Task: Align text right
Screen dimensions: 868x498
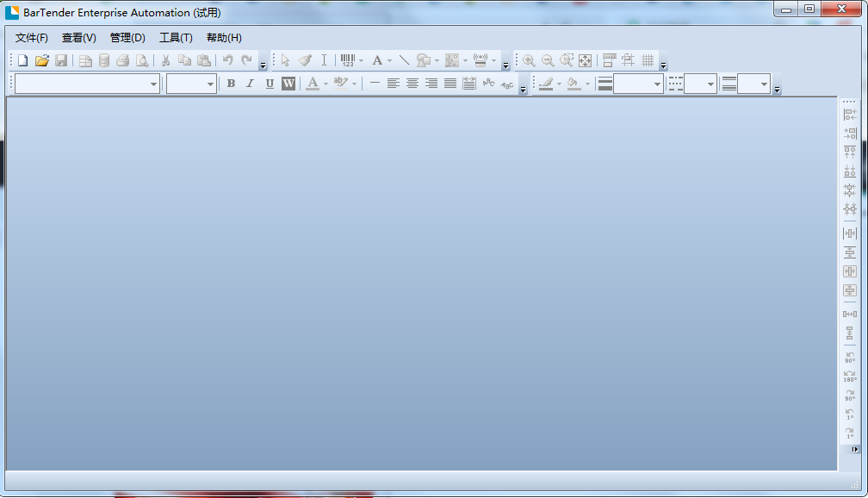Action: [431, 84]
